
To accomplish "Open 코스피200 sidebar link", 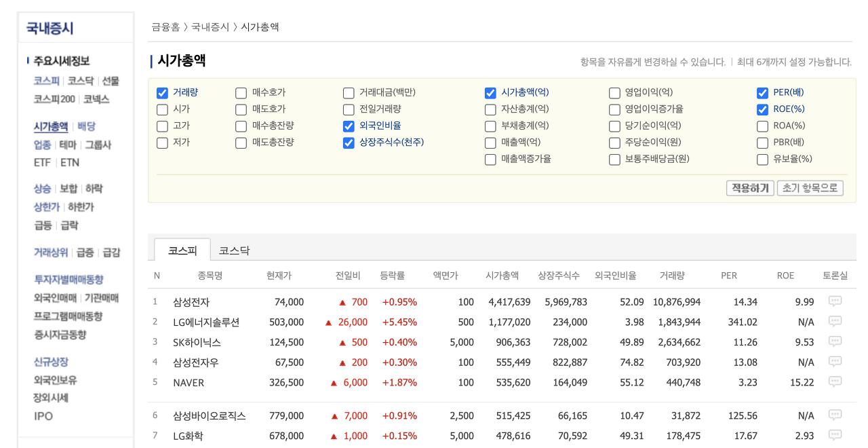I will (54, 99).
